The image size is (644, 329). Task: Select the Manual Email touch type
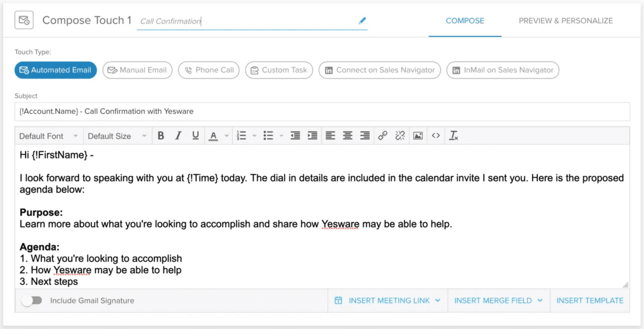[137, 70]
